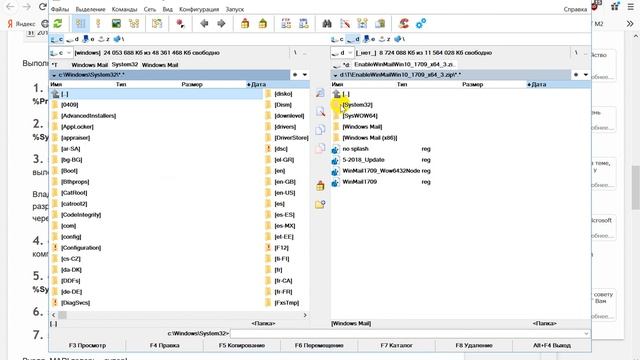The height and width of the screenshot is (360, 640).
Task: Click the copy files icon in middle bar
Action: click(x=320, y=130)
